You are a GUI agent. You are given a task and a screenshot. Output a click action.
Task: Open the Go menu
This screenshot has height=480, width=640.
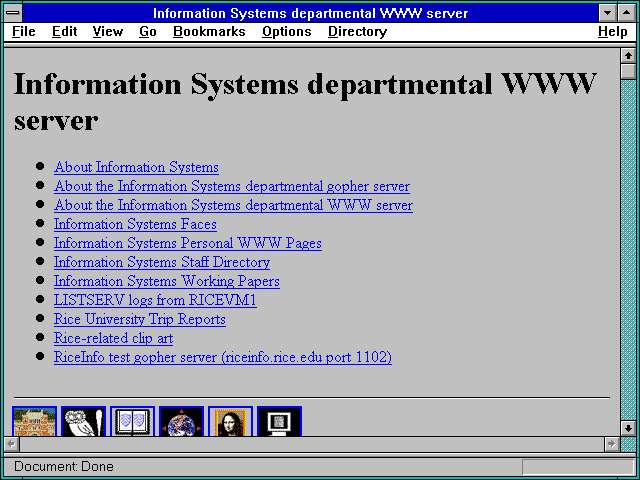coord(148,32)
